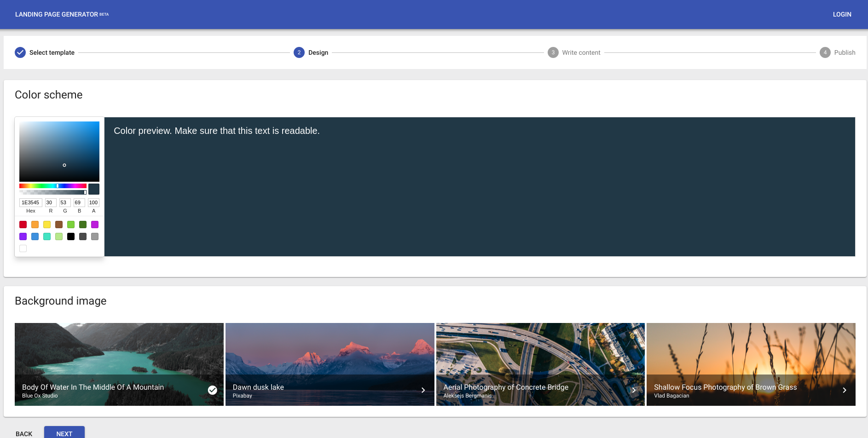
Task: Click the Aleksejs Bergmanis credit
Action: tap(468, 396)
